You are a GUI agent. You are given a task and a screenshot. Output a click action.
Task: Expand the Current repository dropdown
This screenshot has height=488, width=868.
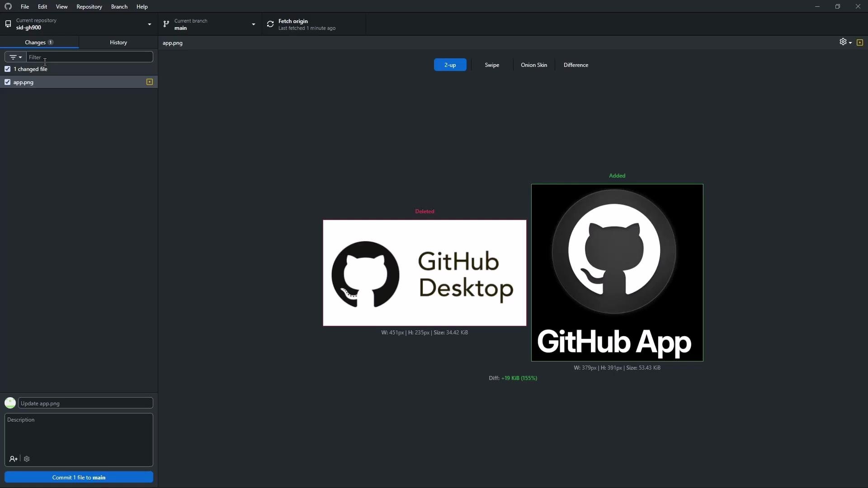click(79, 24)
